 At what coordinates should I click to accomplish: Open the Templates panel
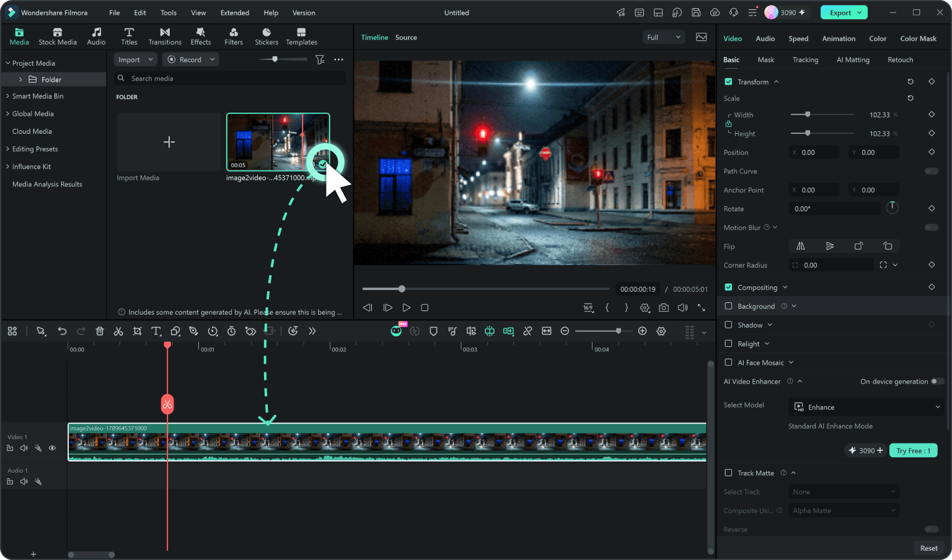point(301,37)
